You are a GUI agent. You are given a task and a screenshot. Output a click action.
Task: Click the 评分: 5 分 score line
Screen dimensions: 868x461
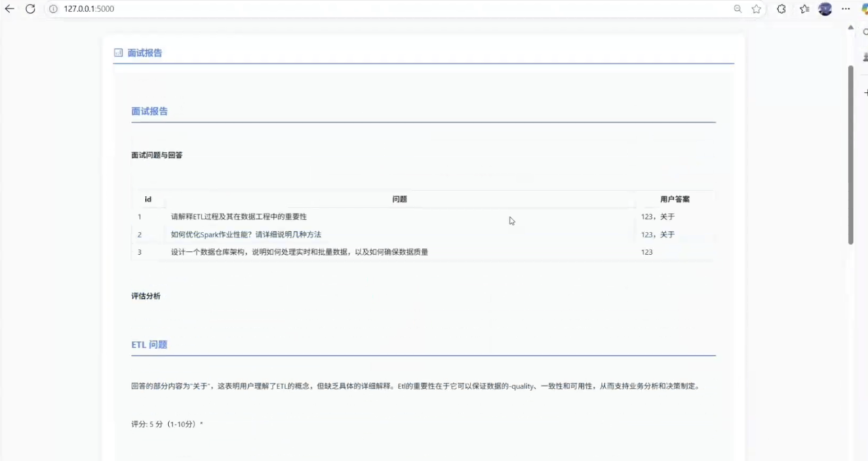pos(167,424)
